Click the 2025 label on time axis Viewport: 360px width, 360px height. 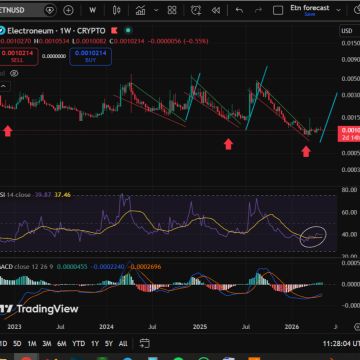pyautogui.click(x=200, y=327)
